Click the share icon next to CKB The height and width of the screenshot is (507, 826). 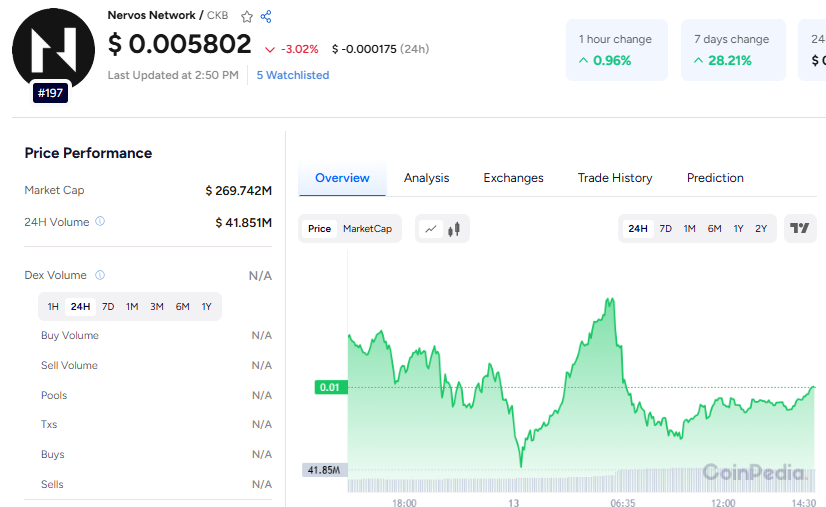(266, 17)
